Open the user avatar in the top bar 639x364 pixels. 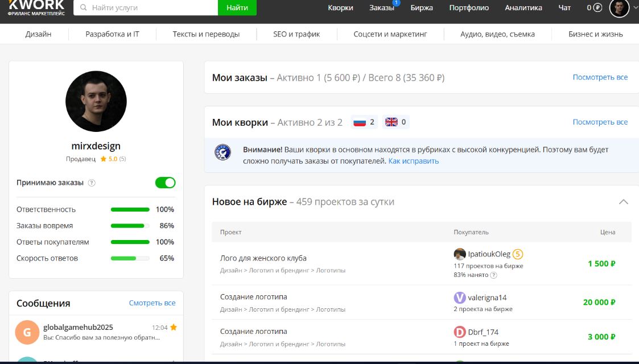(x=619, y=8)
